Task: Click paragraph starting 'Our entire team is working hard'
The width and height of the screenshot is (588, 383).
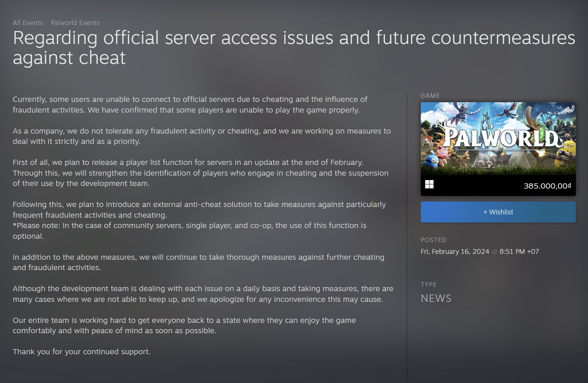Action: click(x=184, y=325)
